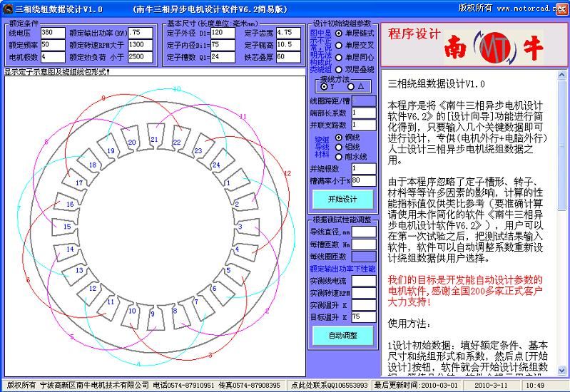The image size is (570, 392).
Task: Click coil label 12 in winding diagram
Action: coord(287,173)
